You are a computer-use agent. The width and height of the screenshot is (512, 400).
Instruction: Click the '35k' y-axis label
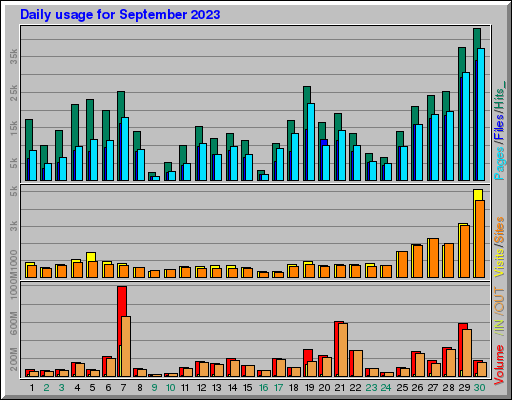coord(13,56)
